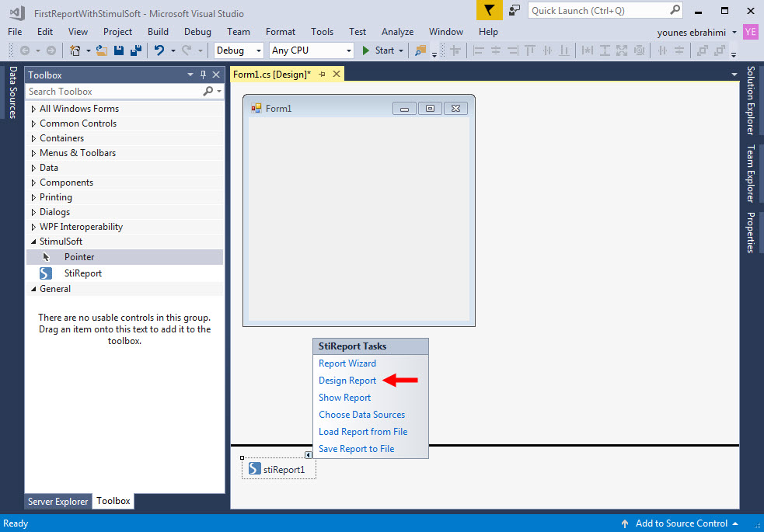Viewport: 764px width, 532px height.
Task: Click the Save toolbar icon
Action: click(118, 49)
